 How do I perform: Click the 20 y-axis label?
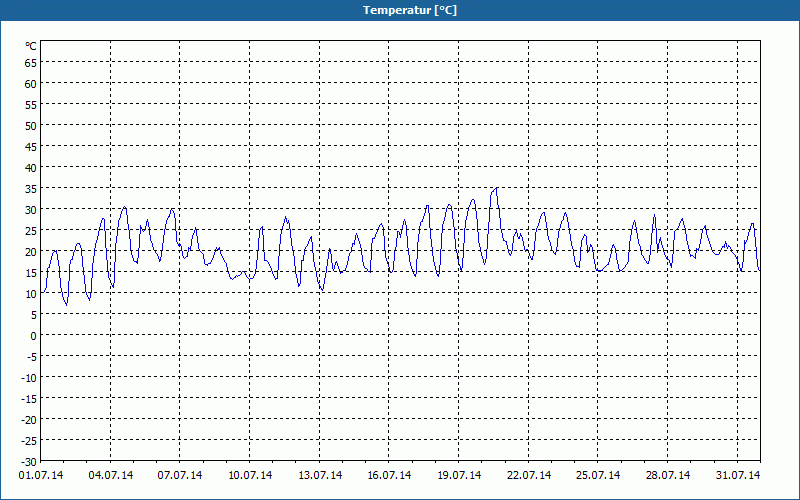click(31, 252)
